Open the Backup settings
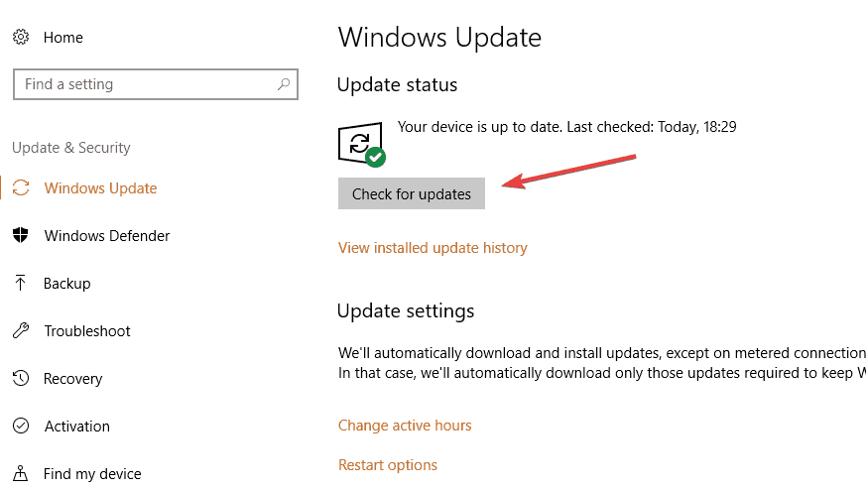This screenshot has width=868, height=490. pos(67,283)
